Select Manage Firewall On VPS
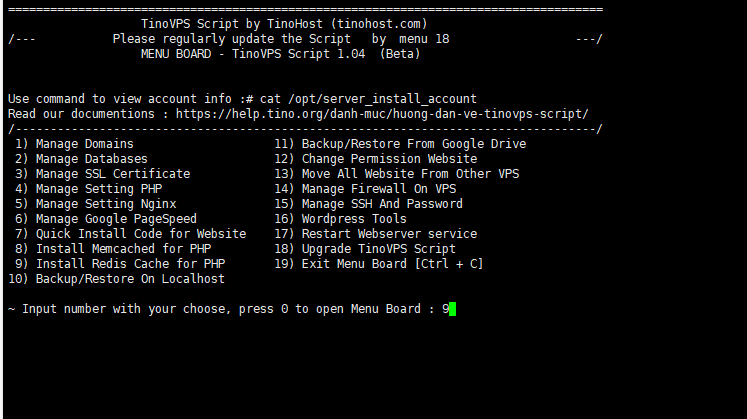Screen dimensions: 747x419 tap(365, 189)
